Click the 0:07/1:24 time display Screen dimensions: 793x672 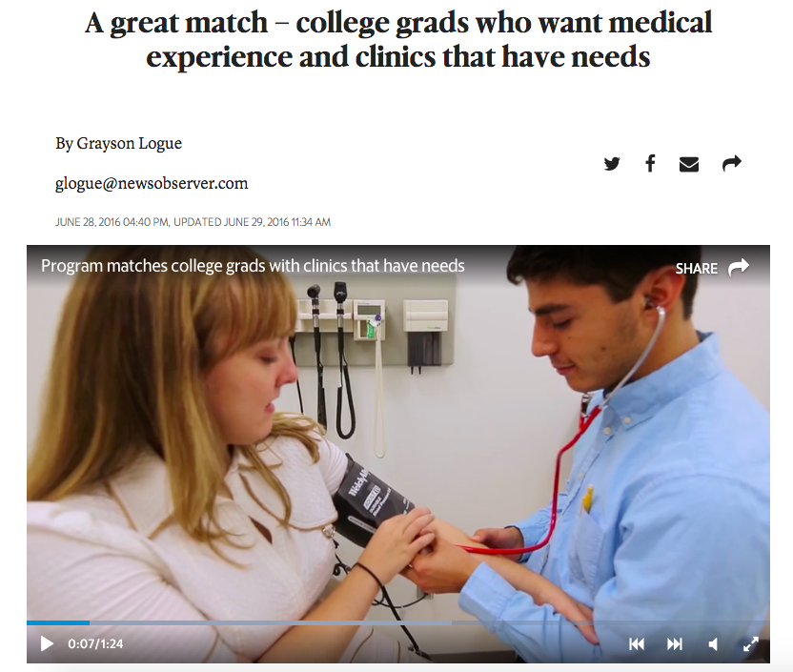[x=95, y=643]
